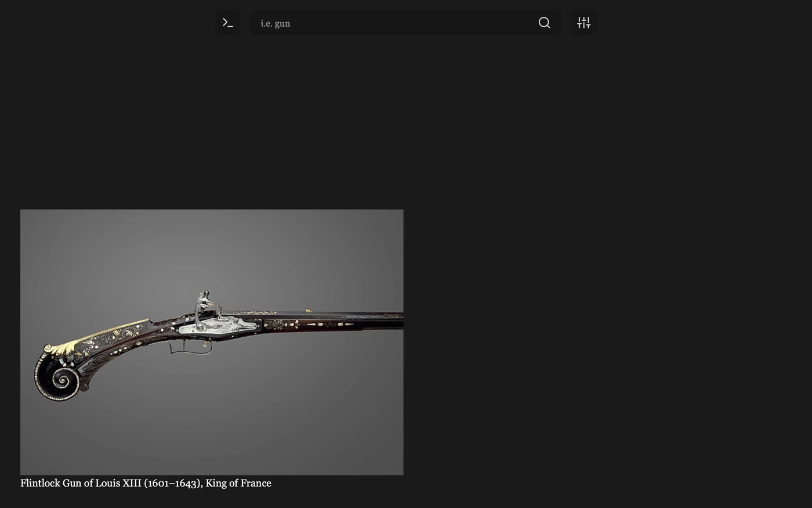
Task: Click the 'i.e. gun' placeholder text area
Action: point(275,23)
